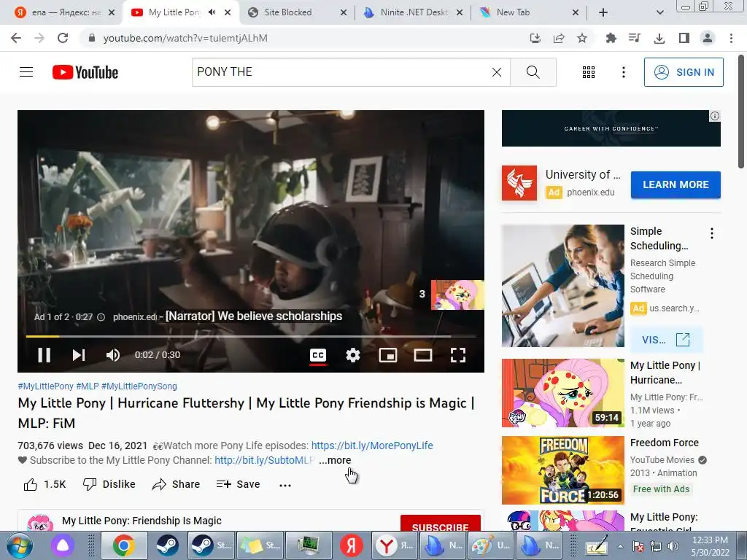
Task: Switch to New Tab tab
Action: pos(529,12)
